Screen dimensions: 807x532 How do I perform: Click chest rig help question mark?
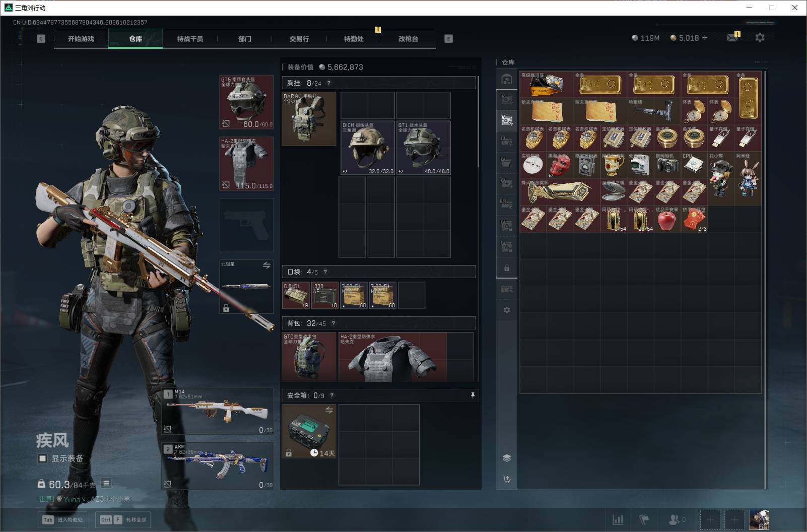(x=329, y=83)
